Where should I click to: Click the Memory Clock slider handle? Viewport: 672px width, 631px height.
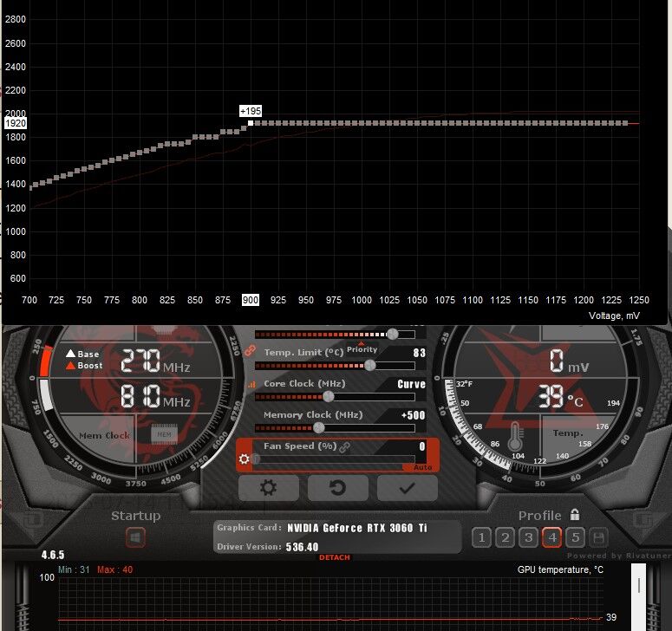[x=319, y=427]
